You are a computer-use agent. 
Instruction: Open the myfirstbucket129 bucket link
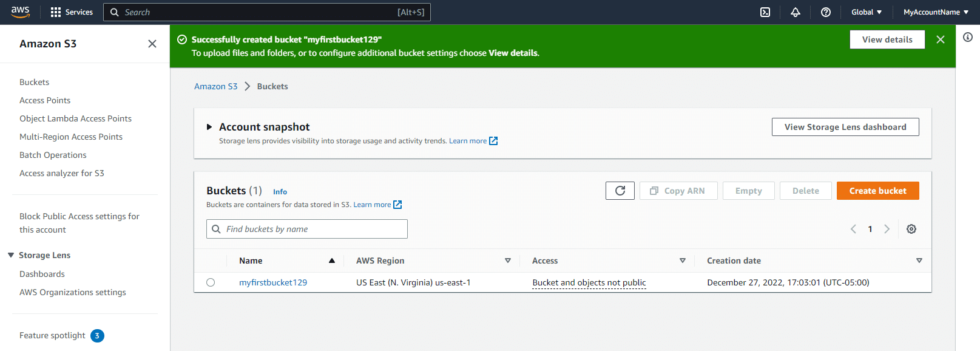click(273, 282)
